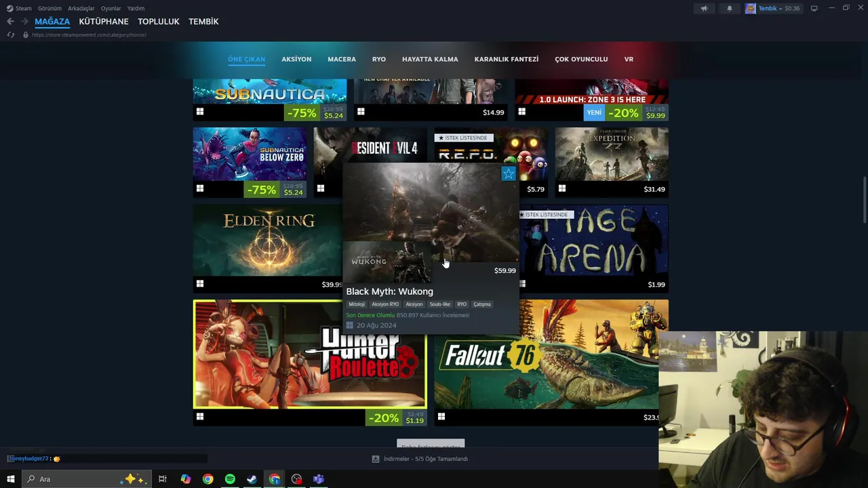Click Windows platform icon under Fallout 76

pos(441,417)
